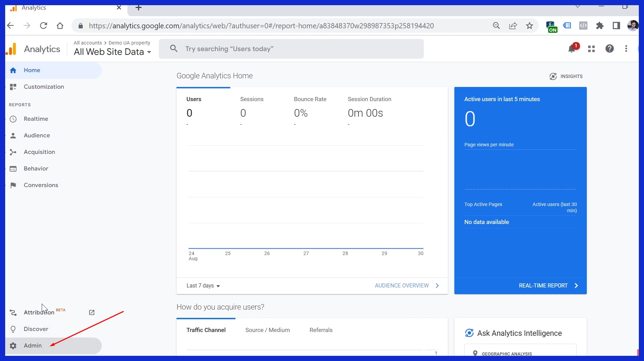The image size is (644, 361).
Task: Close the Analytics browser tab
Action: pyautogui.click(x=119, y=8)
